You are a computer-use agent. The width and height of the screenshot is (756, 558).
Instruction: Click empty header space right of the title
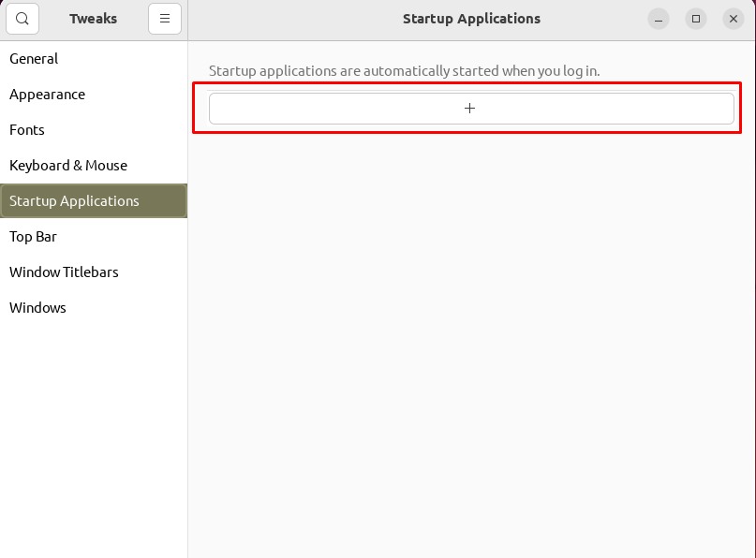593,19
